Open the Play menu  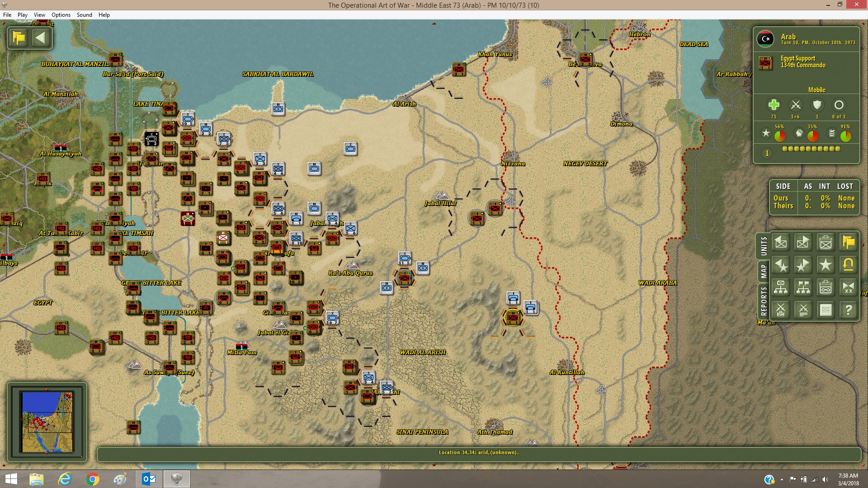click(23, 15)
